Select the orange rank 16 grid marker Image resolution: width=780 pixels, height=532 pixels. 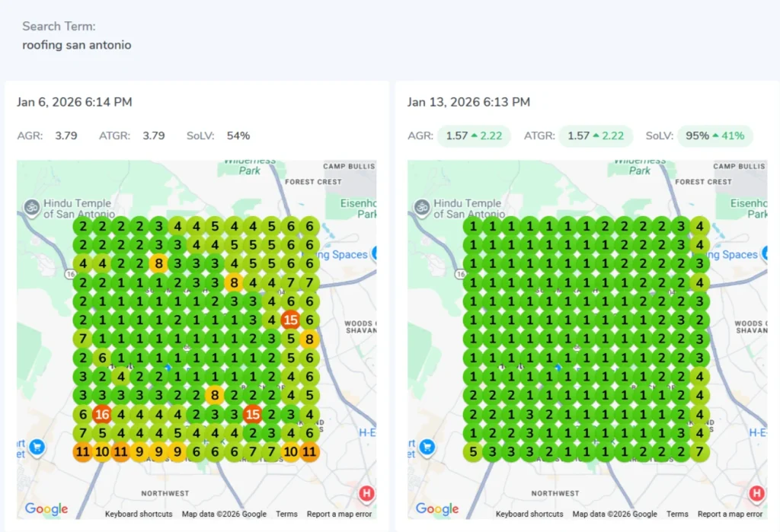[101, 415]
